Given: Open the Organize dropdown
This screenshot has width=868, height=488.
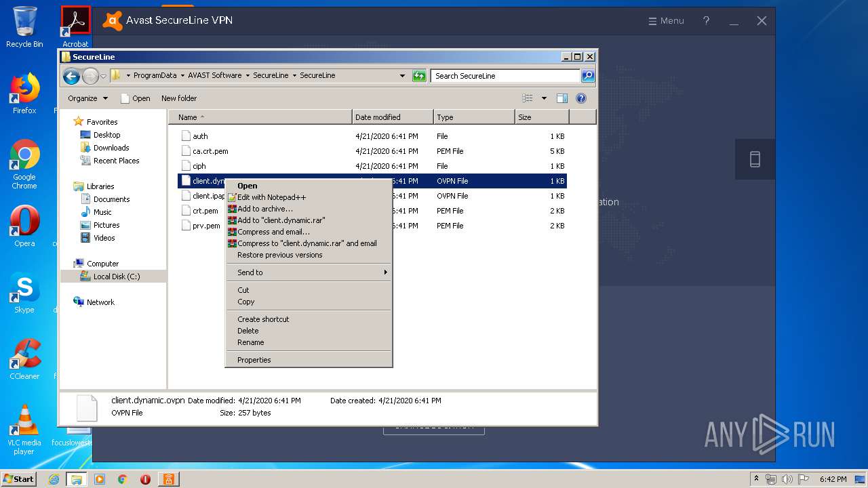Looking at the screenshot, I should [87, 98].
